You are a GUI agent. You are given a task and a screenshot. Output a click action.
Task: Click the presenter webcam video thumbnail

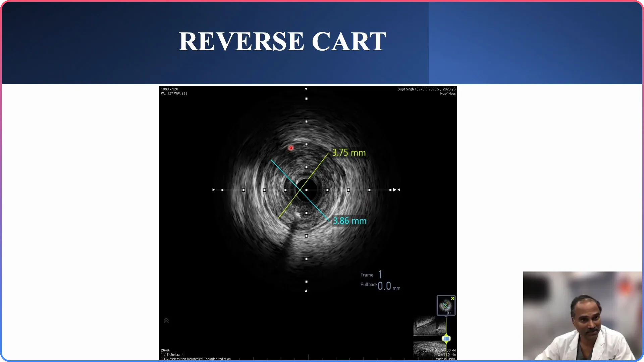583,316
